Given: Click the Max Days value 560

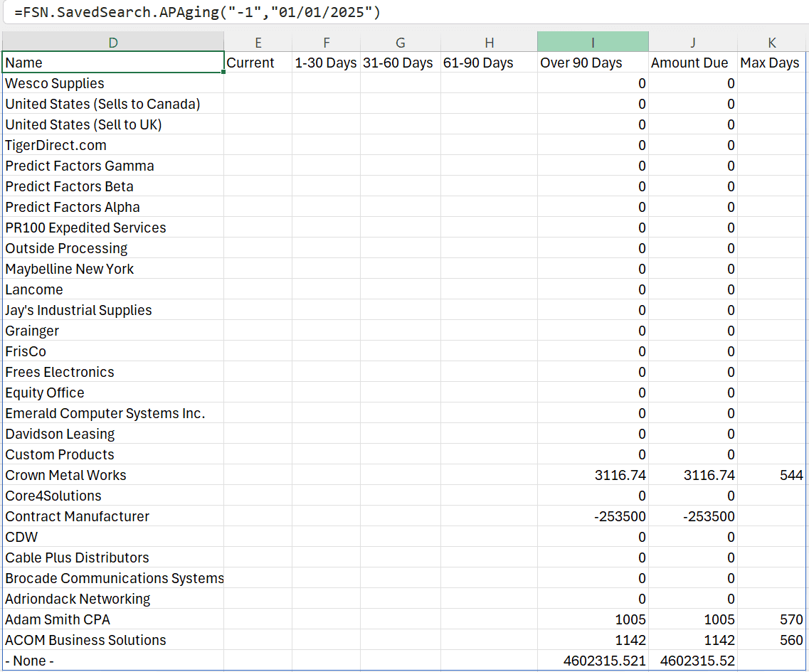Looking at the screenshot, I should tap(771, 640).
